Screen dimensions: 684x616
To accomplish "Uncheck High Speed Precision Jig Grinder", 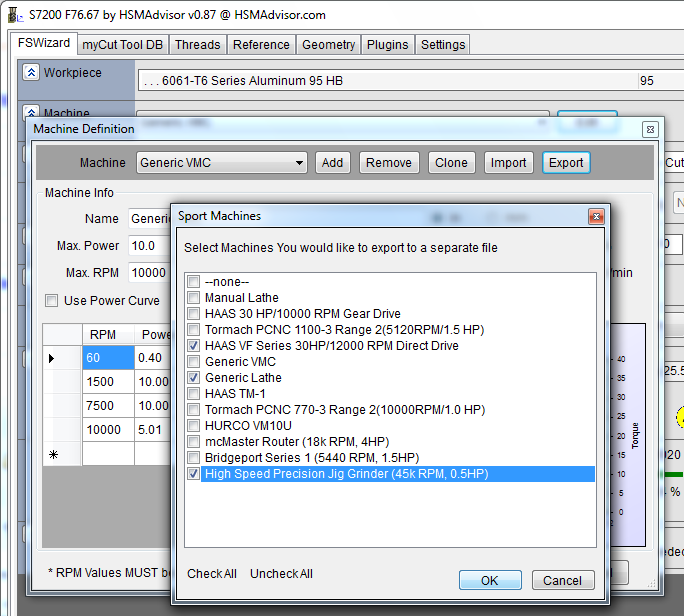I will pyautogui.click(x=193, y=474).
